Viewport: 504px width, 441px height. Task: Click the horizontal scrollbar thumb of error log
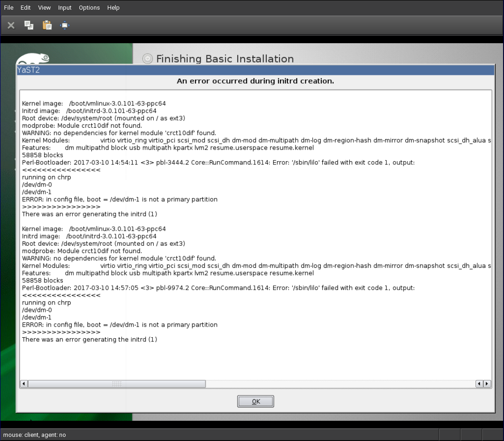pyautogui.click(x=117, y=384)
